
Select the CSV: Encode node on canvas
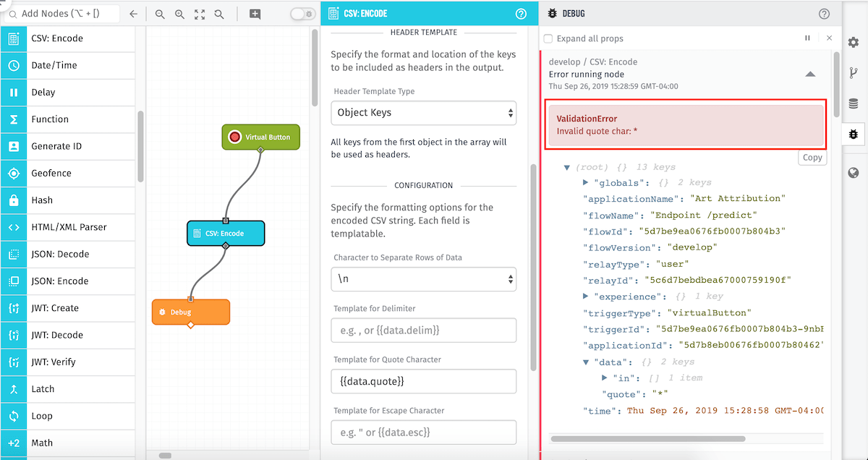pos(226,234)
